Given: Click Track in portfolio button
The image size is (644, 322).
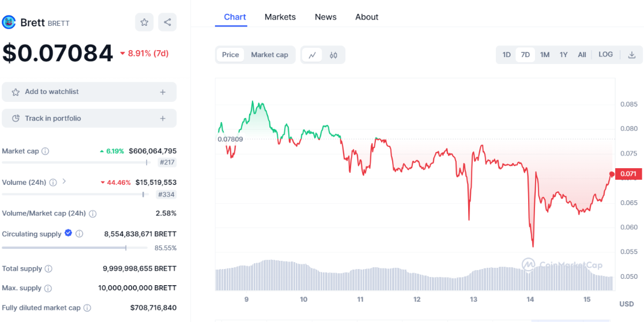Looking at the screenshot, I should [x=89, y=119].
